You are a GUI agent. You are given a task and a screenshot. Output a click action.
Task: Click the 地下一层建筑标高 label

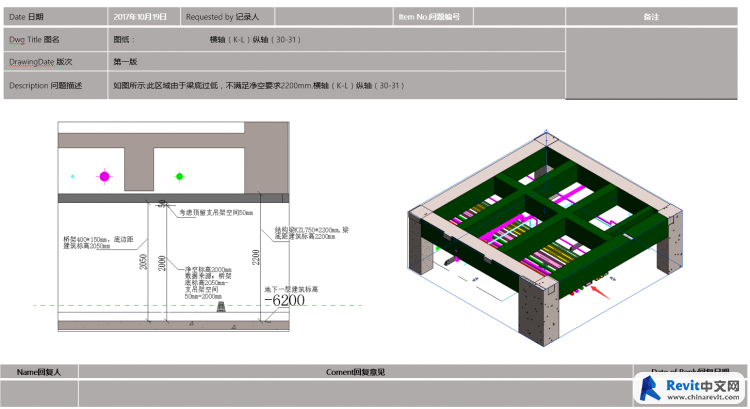pos(291,289)
